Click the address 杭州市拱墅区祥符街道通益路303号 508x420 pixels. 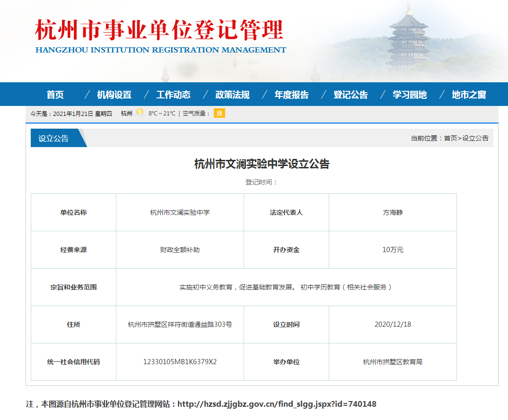click(x=180, y=324)
